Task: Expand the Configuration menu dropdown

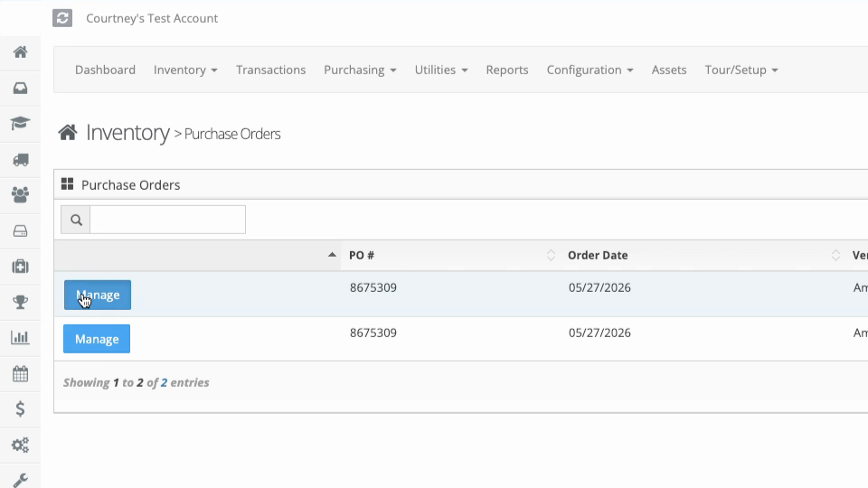Action: pyautogui.click(x=590, y=70)
